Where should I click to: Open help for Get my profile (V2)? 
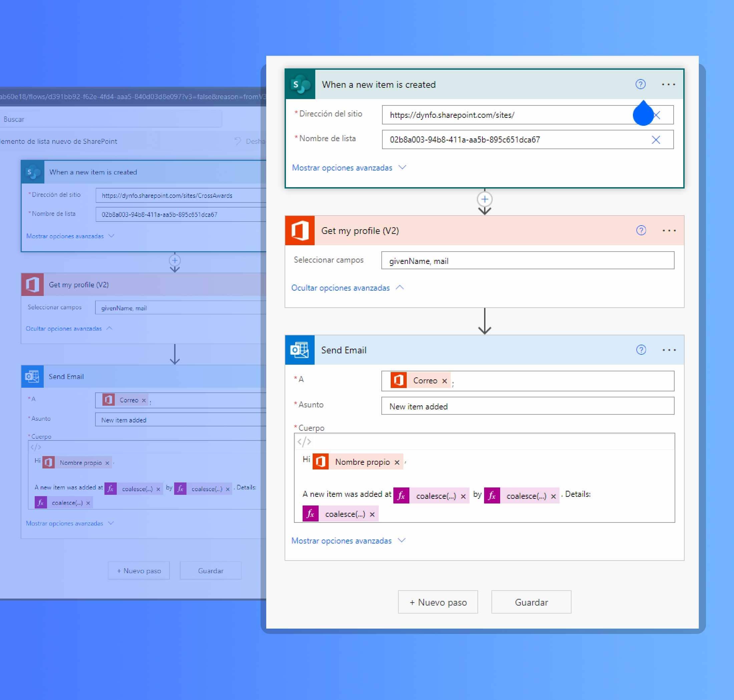641,231
